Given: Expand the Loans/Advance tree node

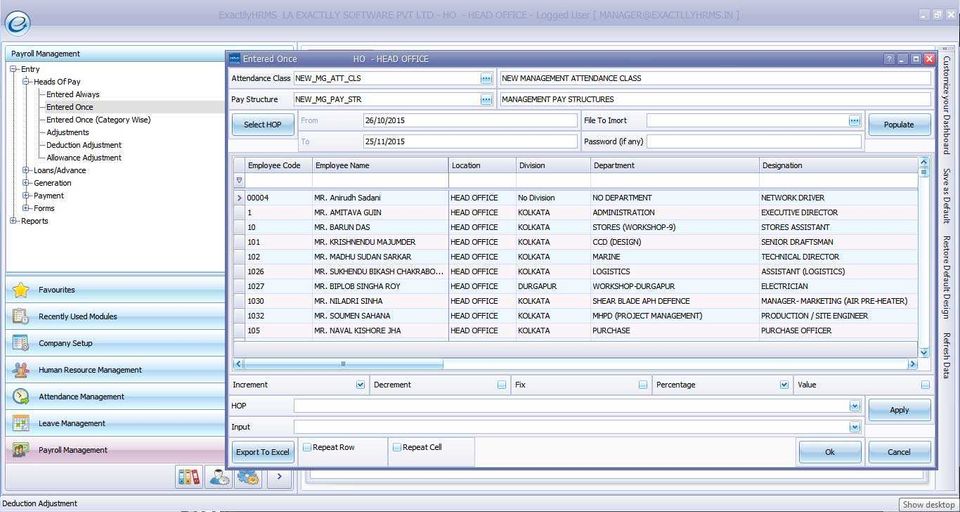Looking at the screenshot, I should 26,171.
